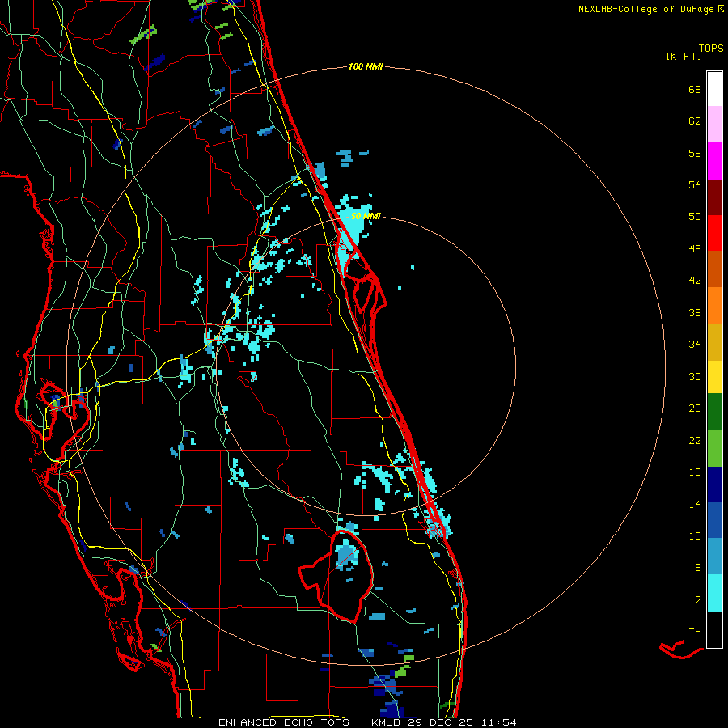Click the '54' legend value
Image resolution: width=728 pixels, height=728 pixels.
695,184
